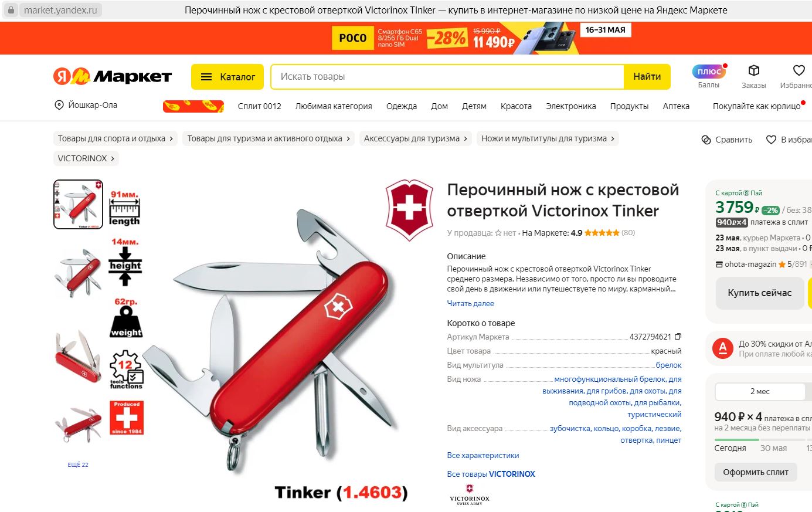Click the five-star rating display
812x512 pixels.
pyautogui.click(x=602, y=233)
